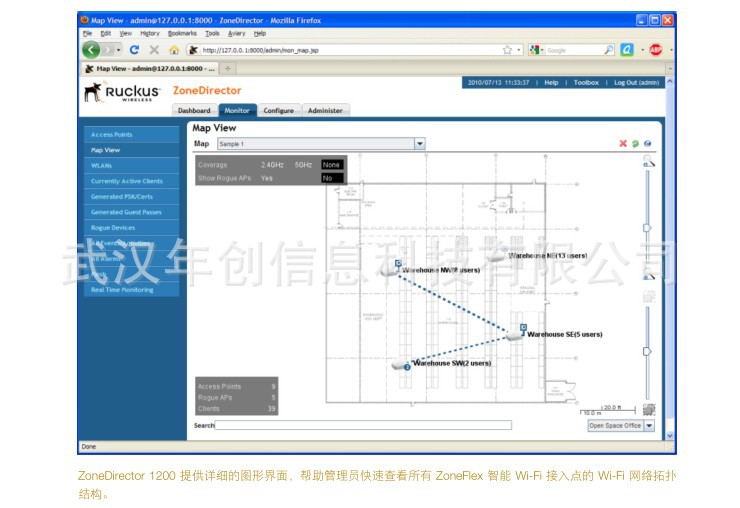Click the Search input field

[363, 425]
